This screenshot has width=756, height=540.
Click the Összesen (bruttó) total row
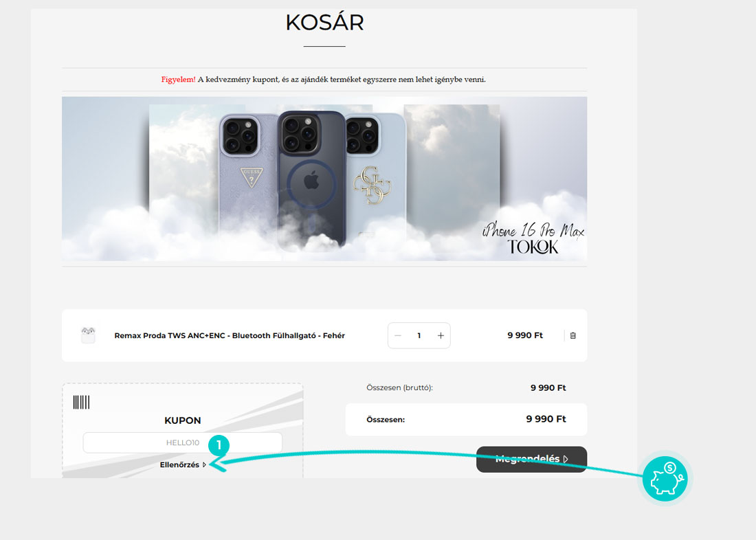[466, 387]
